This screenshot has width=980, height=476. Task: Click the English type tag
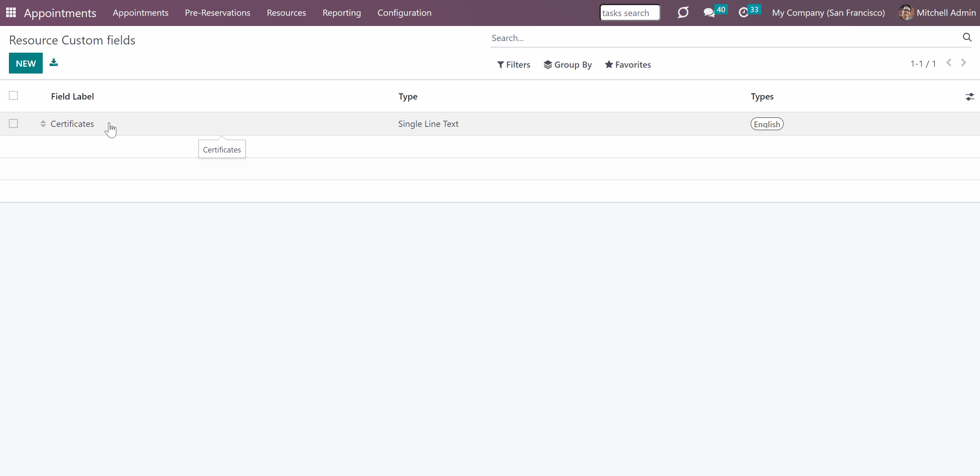(x=767, y=124)
